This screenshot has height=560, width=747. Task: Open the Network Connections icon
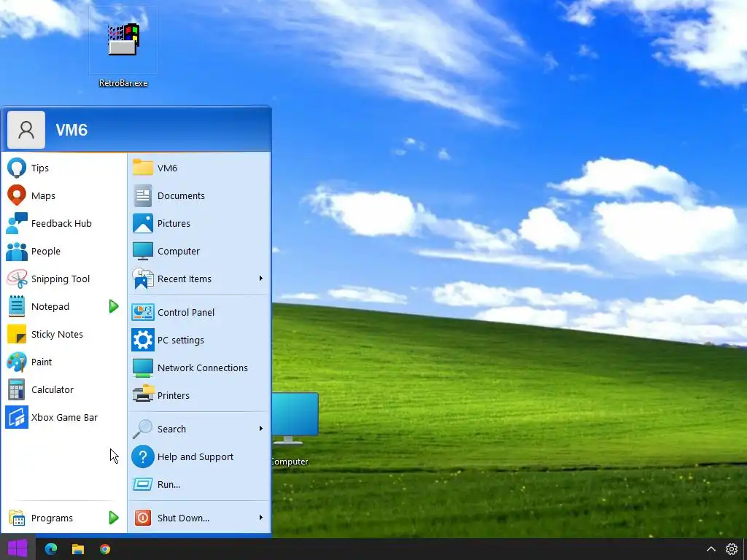142,367
